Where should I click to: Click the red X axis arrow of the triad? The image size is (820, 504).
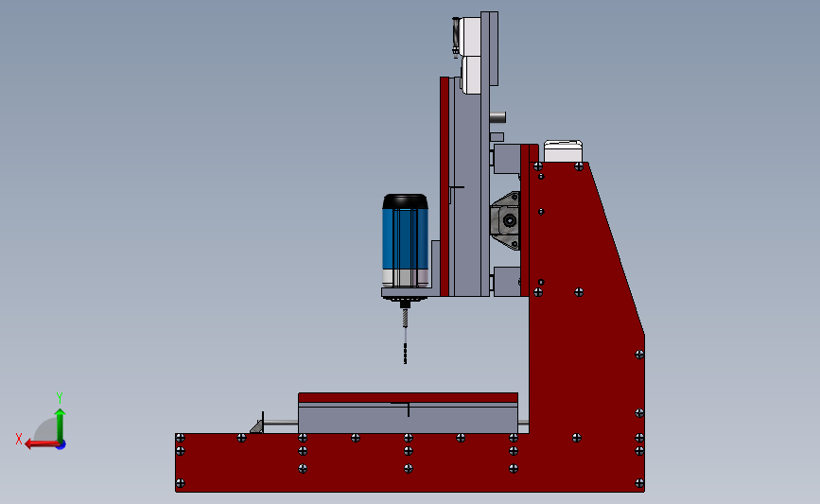(41, 444)
